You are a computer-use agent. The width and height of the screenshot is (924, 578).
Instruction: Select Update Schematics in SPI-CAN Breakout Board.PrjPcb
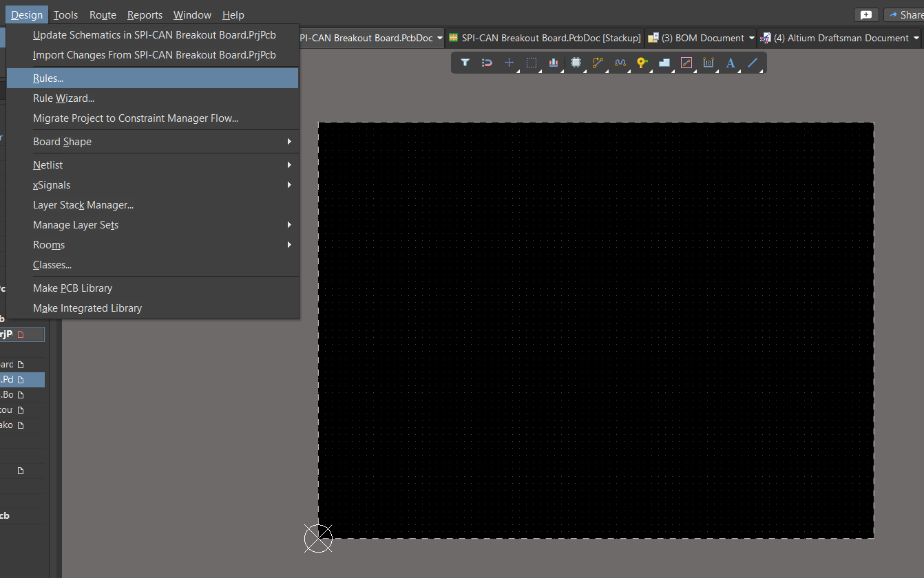(x=153, y=35)
